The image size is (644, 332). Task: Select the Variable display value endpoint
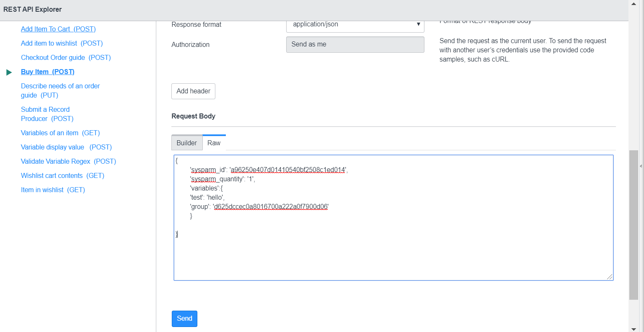[66, 147]
